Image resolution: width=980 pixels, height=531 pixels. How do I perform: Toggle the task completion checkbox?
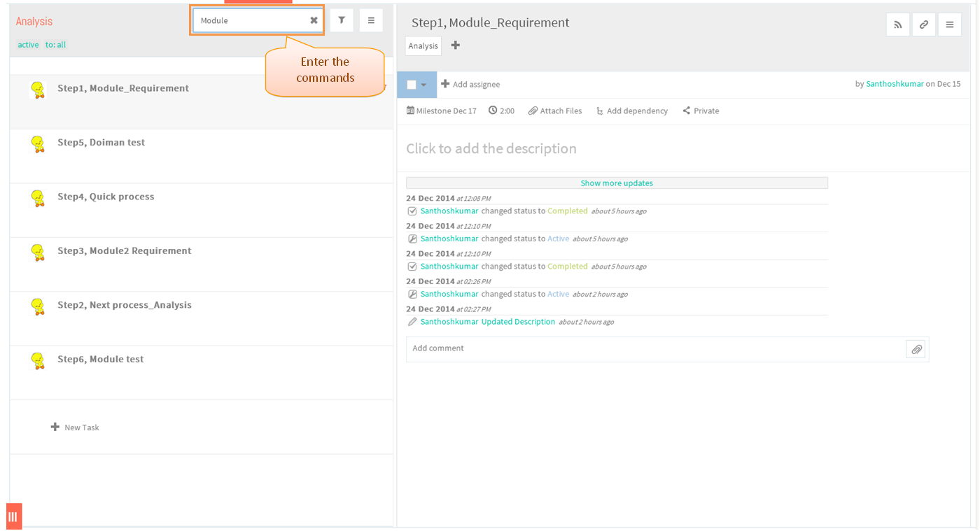[412, 85]
